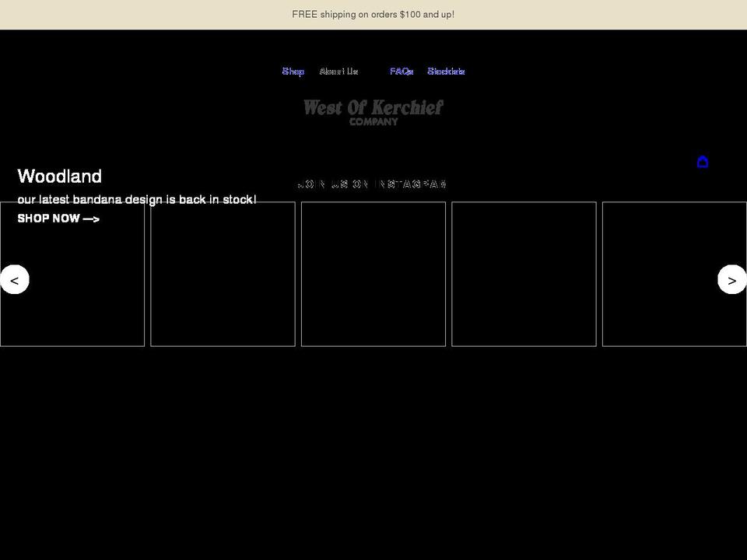Visit the FAQs page
747x560 pixels.
pos(401,71)
